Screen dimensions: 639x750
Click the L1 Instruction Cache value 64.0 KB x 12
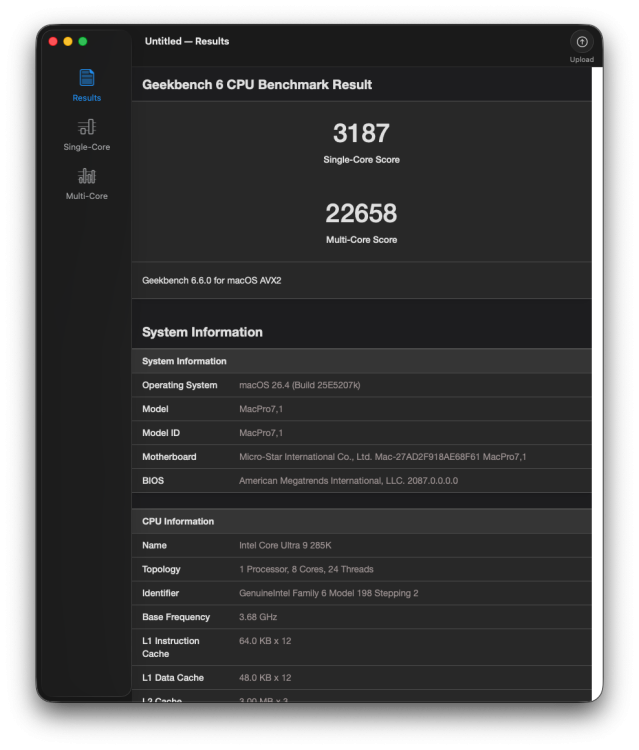[265, 641]
